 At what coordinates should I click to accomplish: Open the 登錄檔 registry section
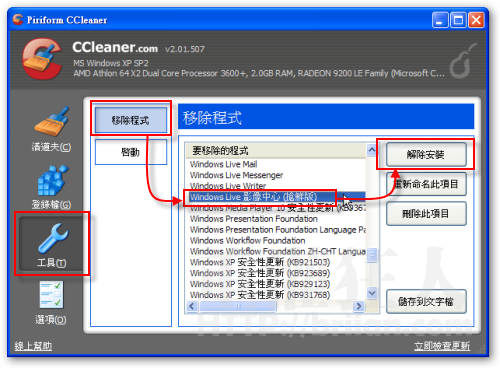pyautogui.click(x=51, y=187)
